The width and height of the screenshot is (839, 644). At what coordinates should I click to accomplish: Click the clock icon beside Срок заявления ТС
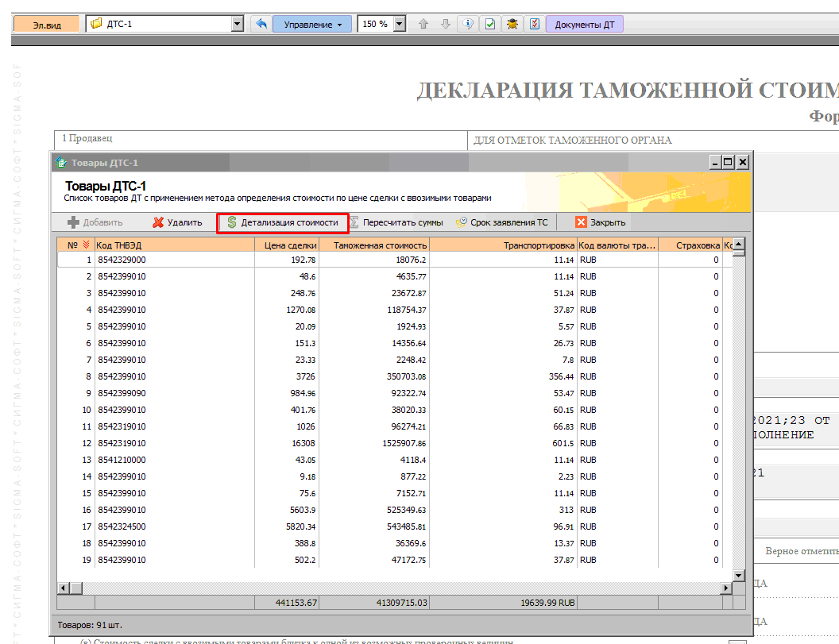coord(462,222)
